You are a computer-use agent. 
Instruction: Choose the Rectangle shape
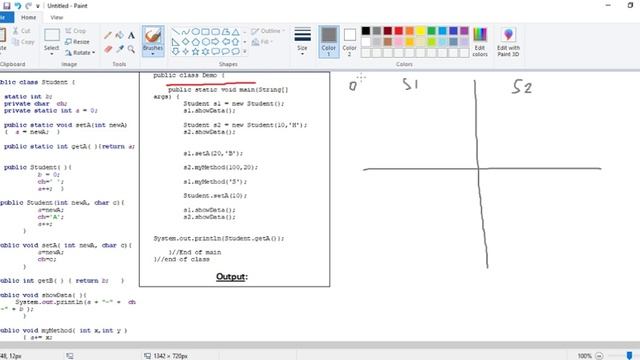(205, 32)
